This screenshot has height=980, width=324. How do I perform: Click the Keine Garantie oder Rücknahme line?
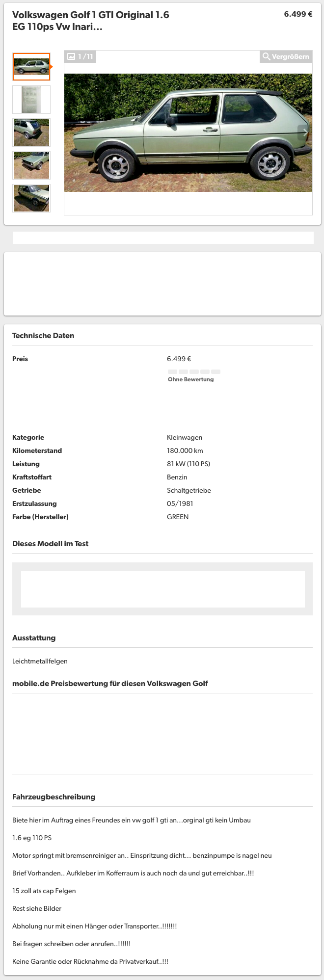[x=90, y=961]
